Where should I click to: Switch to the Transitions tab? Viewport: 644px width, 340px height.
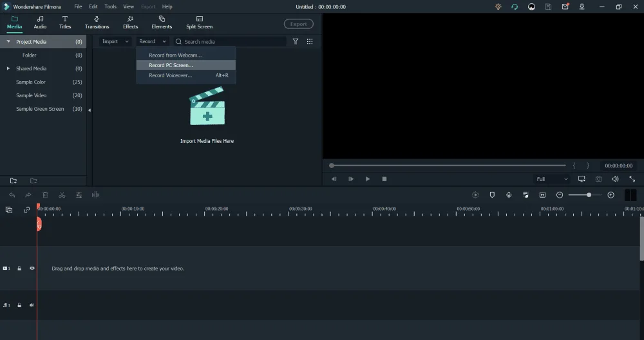point(97,23)
